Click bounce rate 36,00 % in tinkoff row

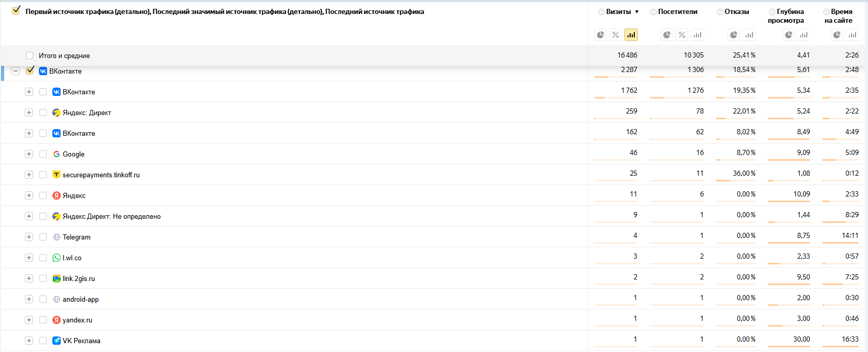coord(744,173)
